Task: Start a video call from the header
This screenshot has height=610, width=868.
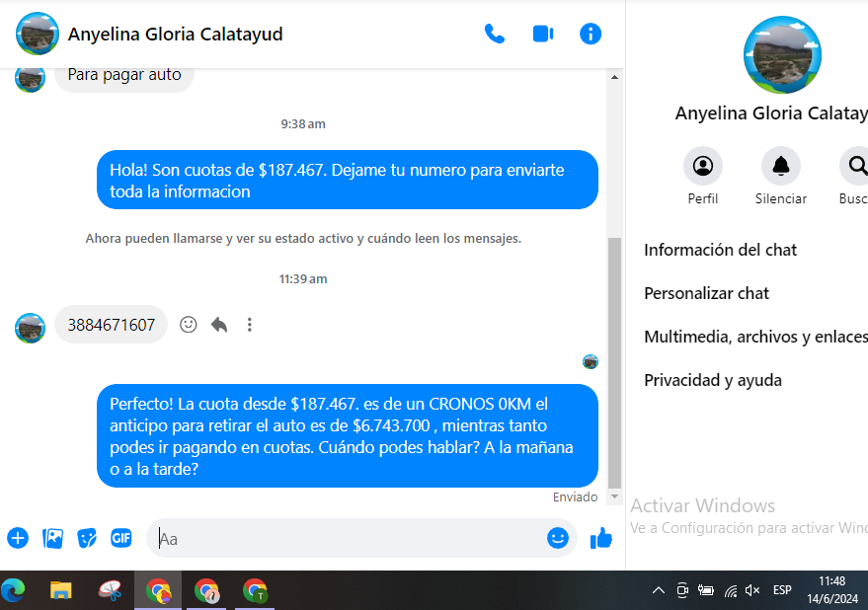Action: coord(542,34)
